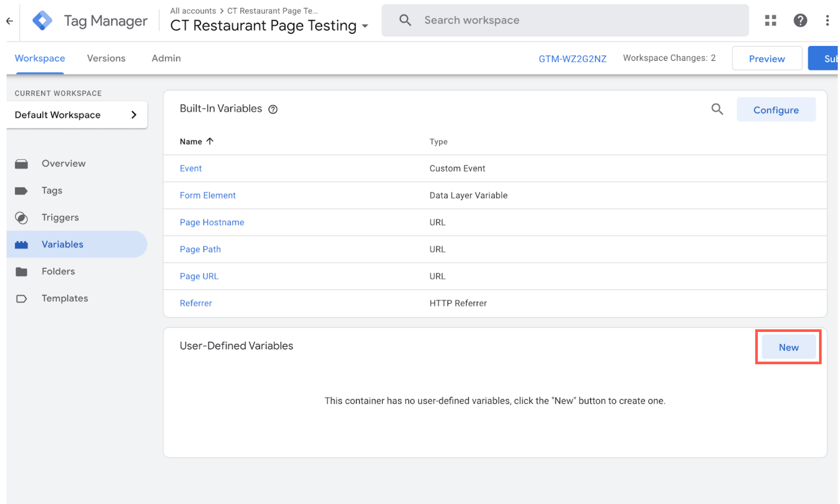The height and width of the screenshot is (504, 840).
Task: Open Templates in the sidebar
Action: point(65,298)
